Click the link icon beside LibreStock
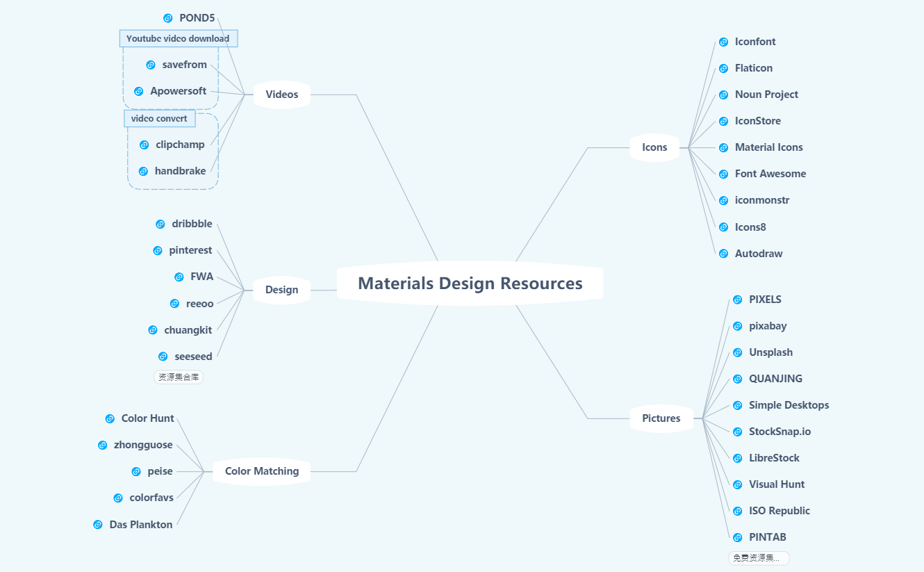Image resolution: width=924 pixels, height=572 pixels. tap(738, 458)
